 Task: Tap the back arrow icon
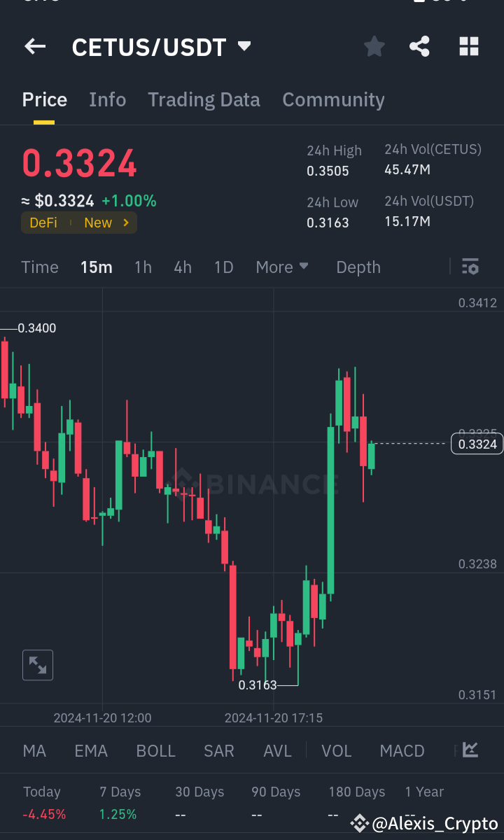[x=34, y=47]
